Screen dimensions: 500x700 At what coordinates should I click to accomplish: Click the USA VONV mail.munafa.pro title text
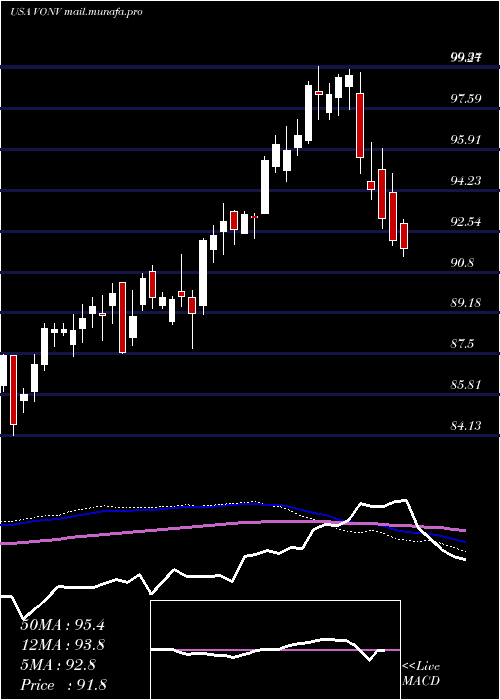tap(76, 12)
